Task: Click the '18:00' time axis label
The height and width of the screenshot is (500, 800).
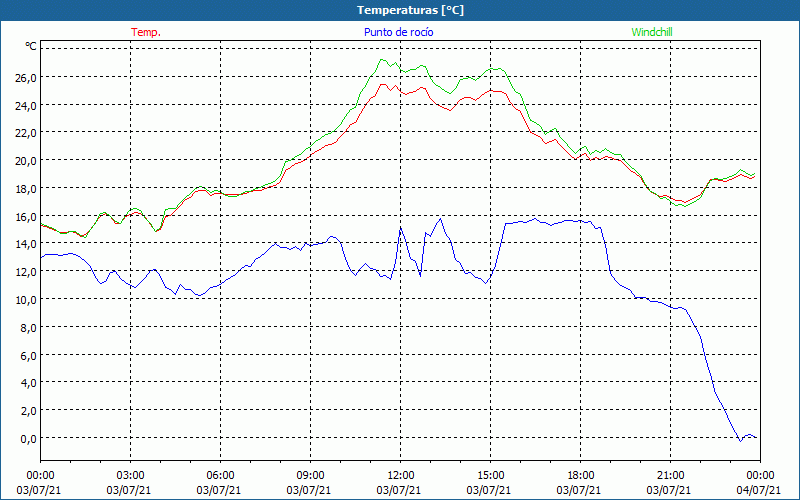Action: pos(580,476)
